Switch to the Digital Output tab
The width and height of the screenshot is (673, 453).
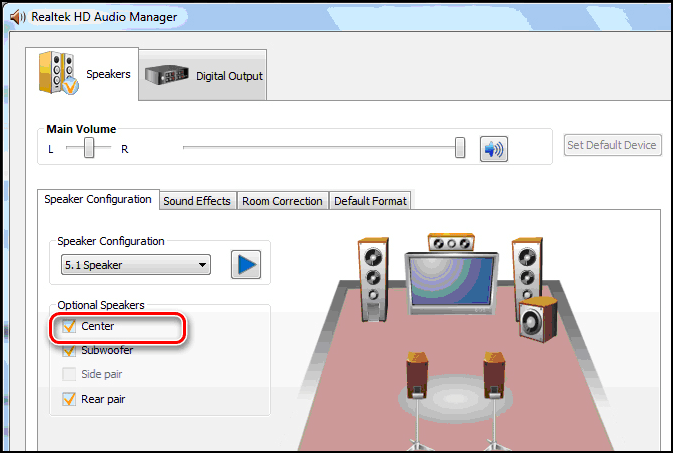coord(203,76)
